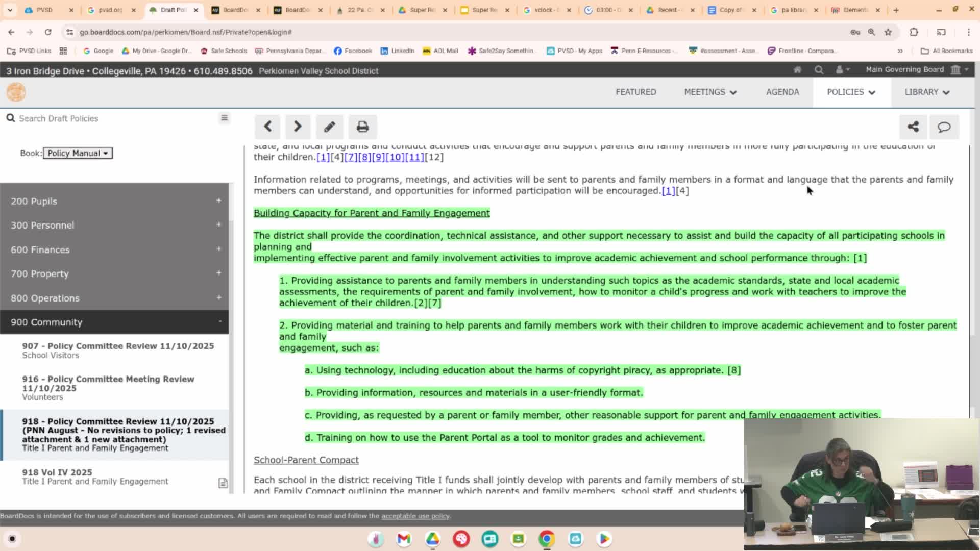Click the previous policy arrow button

point(267,127)
